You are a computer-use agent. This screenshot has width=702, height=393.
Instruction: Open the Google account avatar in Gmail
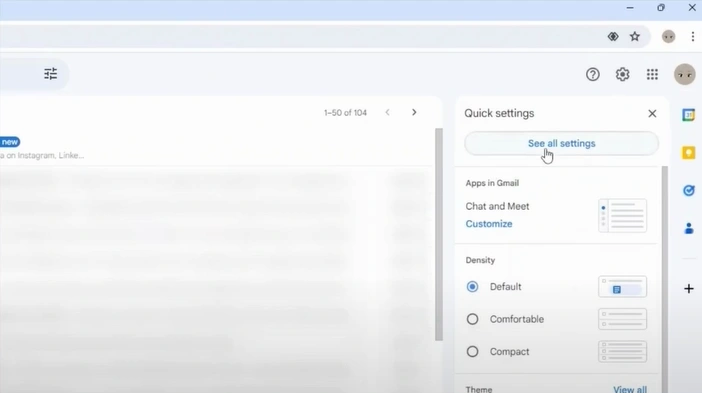(x=685, y=74)
